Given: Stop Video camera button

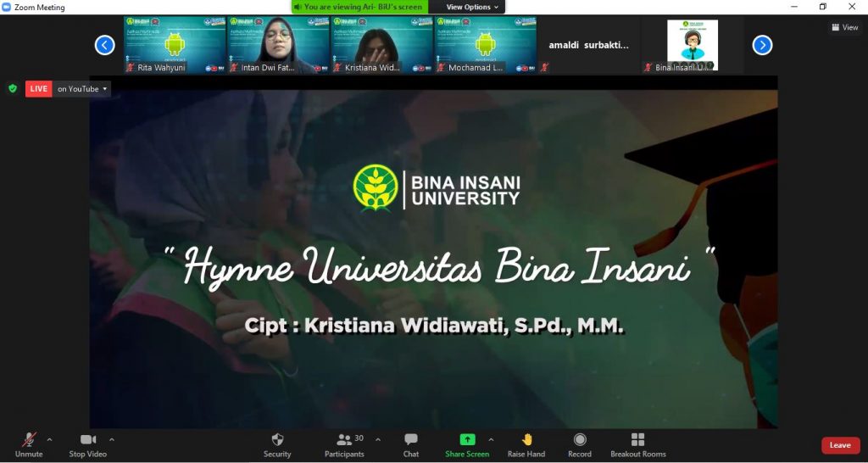Looking at the screenshot, I should [88, 445].
